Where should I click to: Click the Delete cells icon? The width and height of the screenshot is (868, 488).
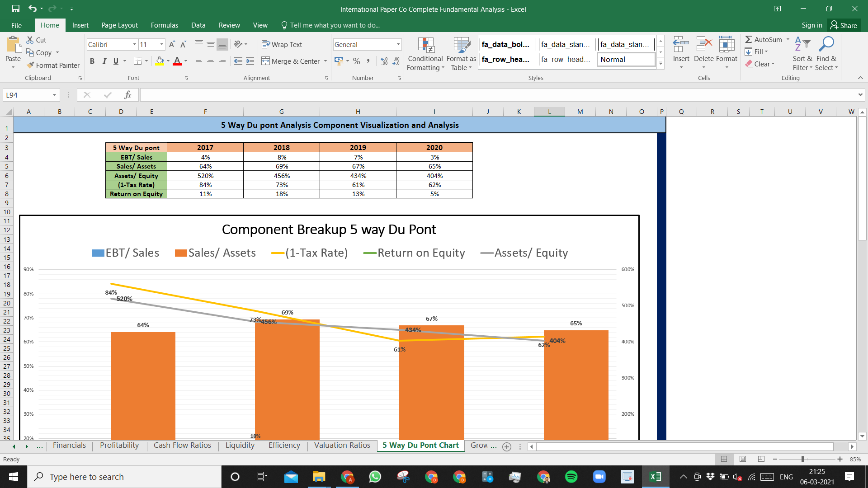point(704,44)
